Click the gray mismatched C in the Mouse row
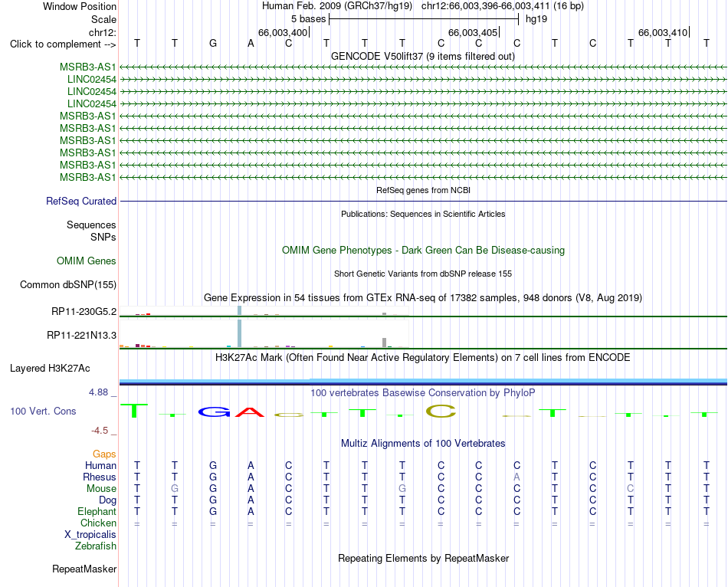The height and width of the screenshot is (587, 728). [630, 489]
